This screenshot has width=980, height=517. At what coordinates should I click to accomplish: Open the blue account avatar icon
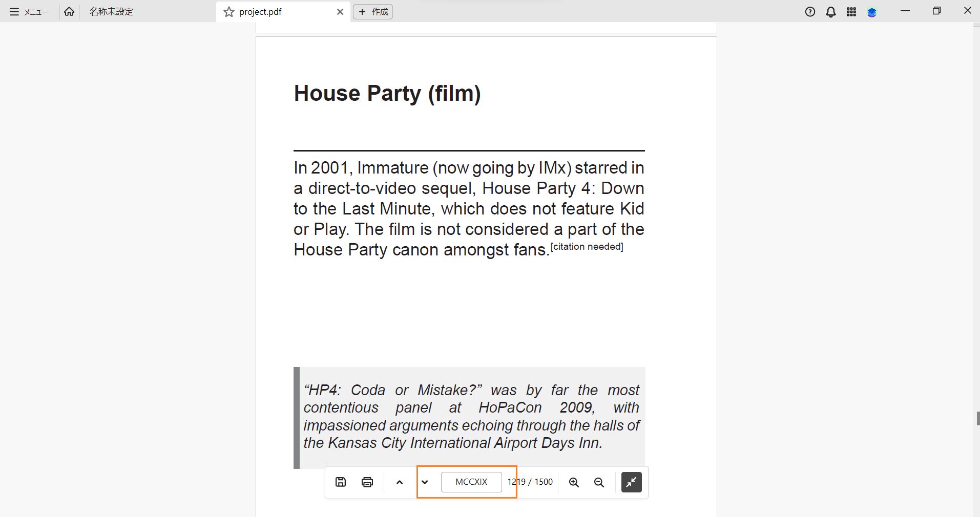coord(872,12)
